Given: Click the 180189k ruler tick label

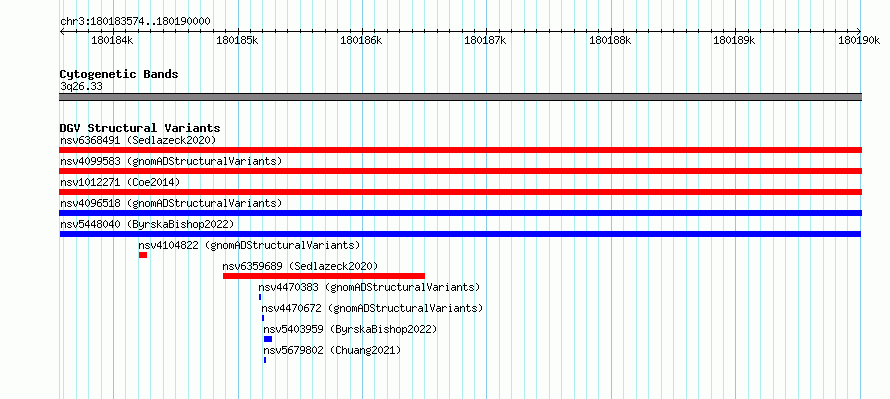Looking at the screenshot, I should click(734, 40).
